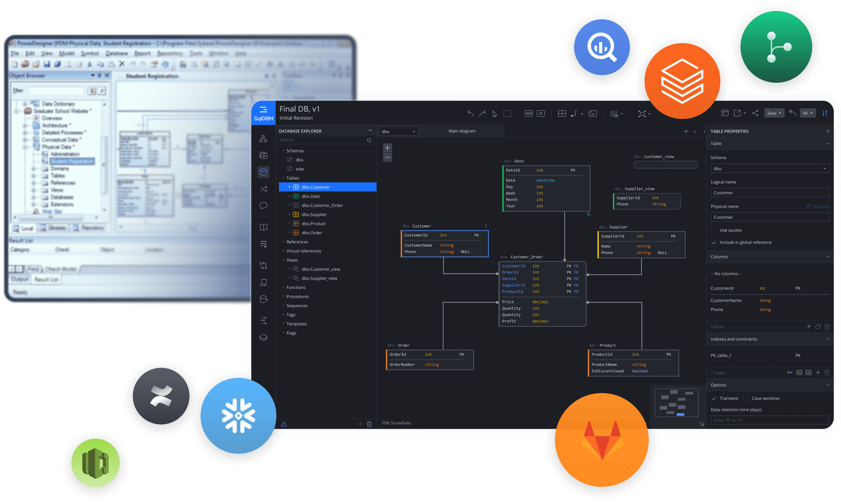This screenshot has width=841, height=504.
Task: Open the Schema dropdown showing dbo
Action: coord(769,168)
